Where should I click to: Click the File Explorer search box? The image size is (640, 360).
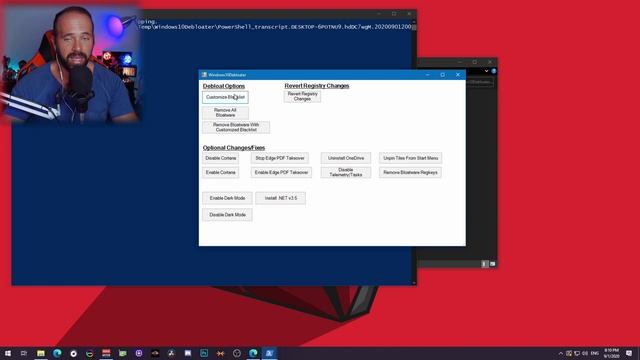click(479, 82)
